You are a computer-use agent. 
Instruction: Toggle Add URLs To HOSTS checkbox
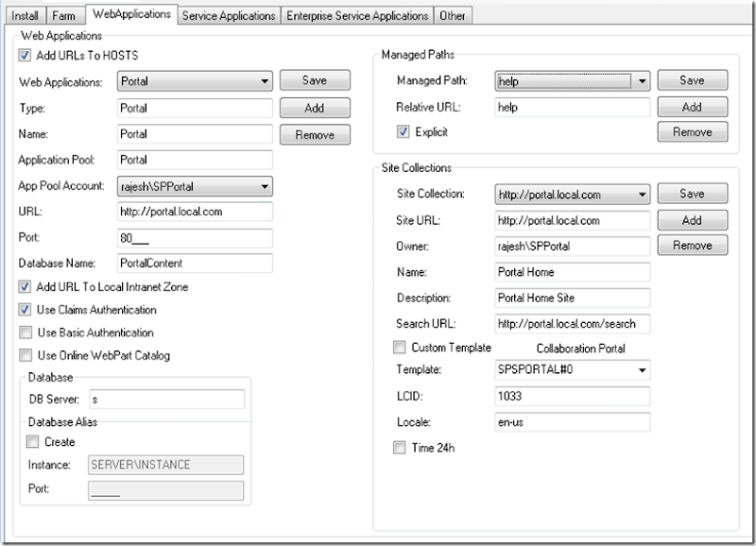pyautogui.click(x=26, y=57)
